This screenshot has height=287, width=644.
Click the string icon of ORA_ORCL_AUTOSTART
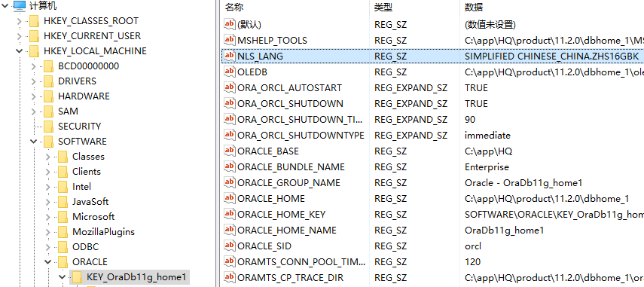pos(230,87)
